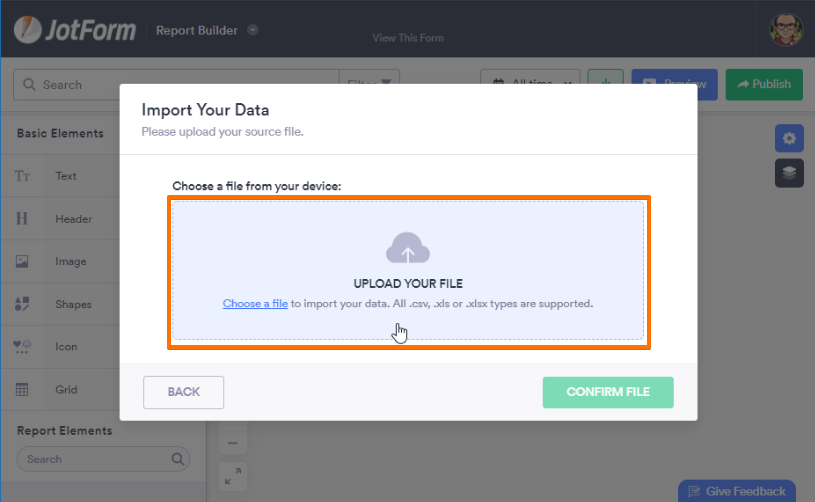The height and width of the screenshot is (502, 815).
Task: Select the Grid element
Action: point(68,390)
